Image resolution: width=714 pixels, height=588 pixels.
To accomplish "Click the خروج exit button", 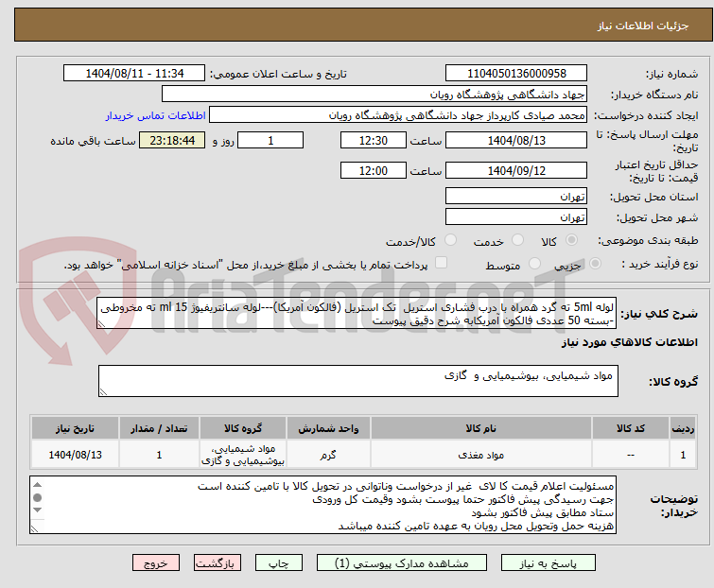I will [x=157, y=562].
